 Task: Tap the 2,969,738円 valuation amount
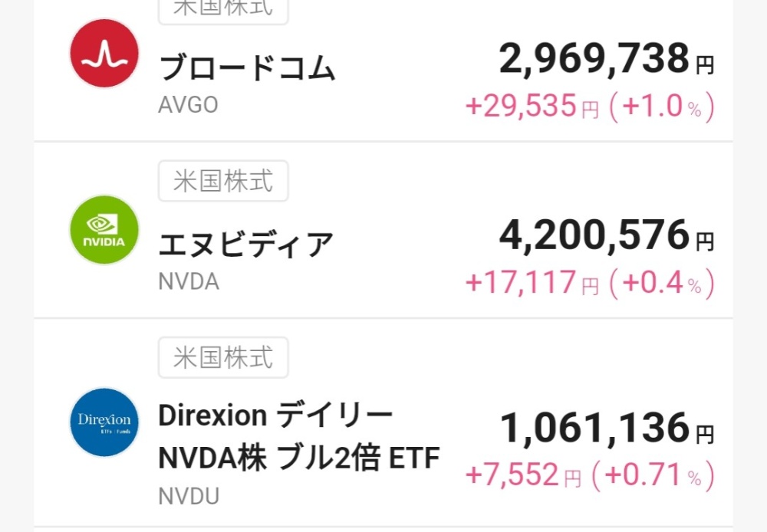pos(607,59)
